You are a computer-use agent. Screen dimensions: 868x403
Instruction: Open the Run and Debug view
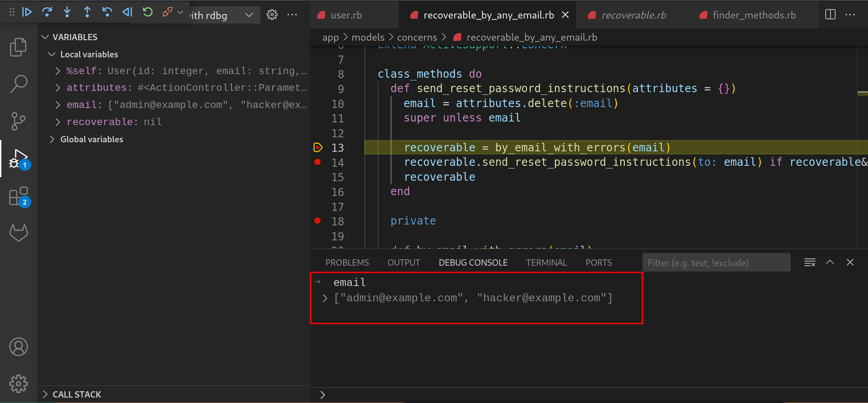coord(19,159)
